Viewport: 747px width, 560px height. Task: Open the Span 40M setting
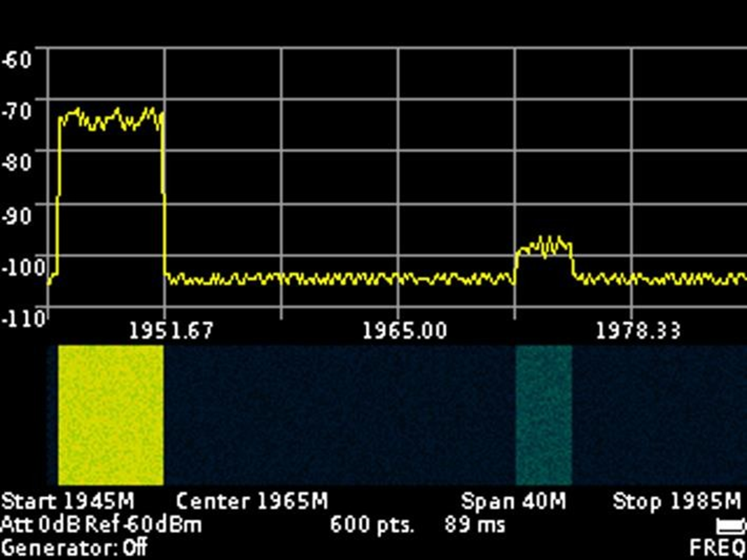(514, 501)
